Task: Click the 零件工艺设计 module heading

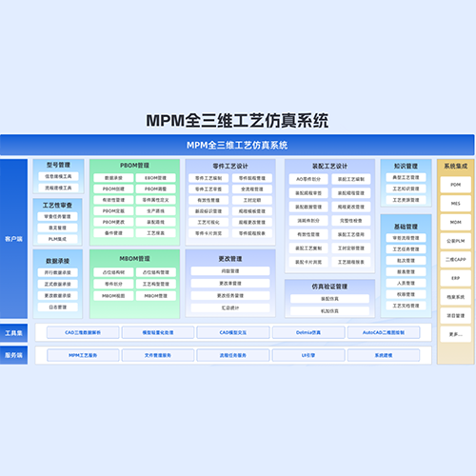Action: coord(230,166)
